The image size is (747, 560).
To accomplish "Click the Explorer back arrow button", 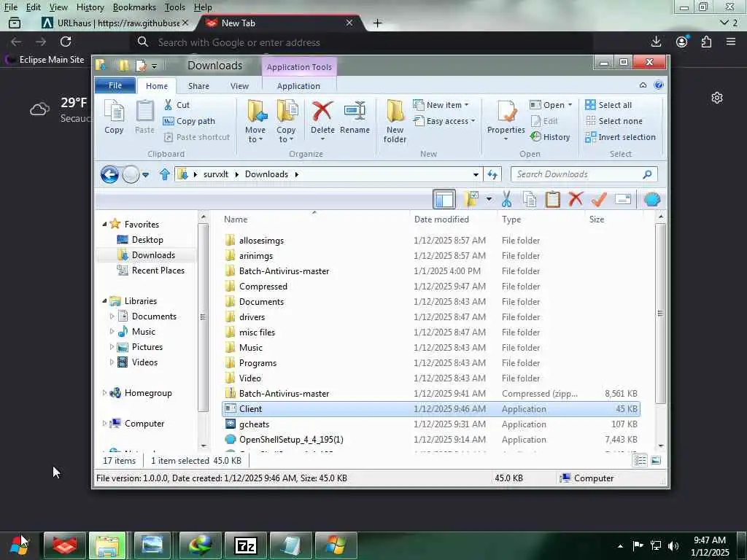I will click(109, 174).
